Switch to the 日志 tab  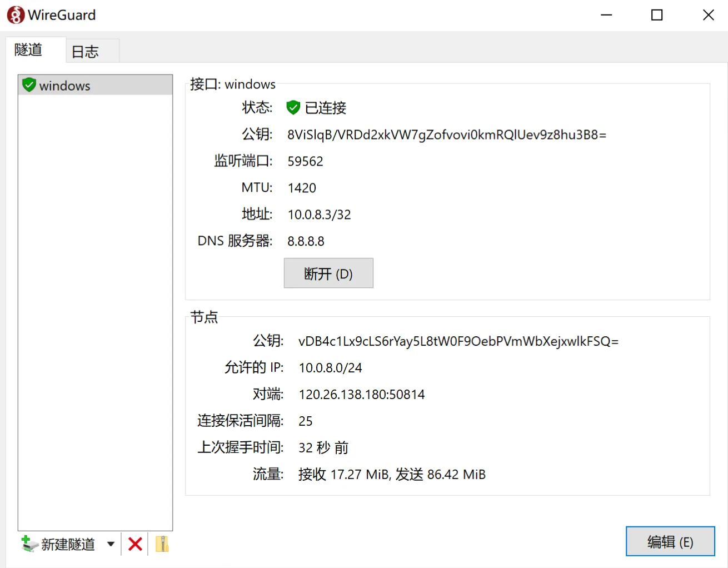click(85, 52)
